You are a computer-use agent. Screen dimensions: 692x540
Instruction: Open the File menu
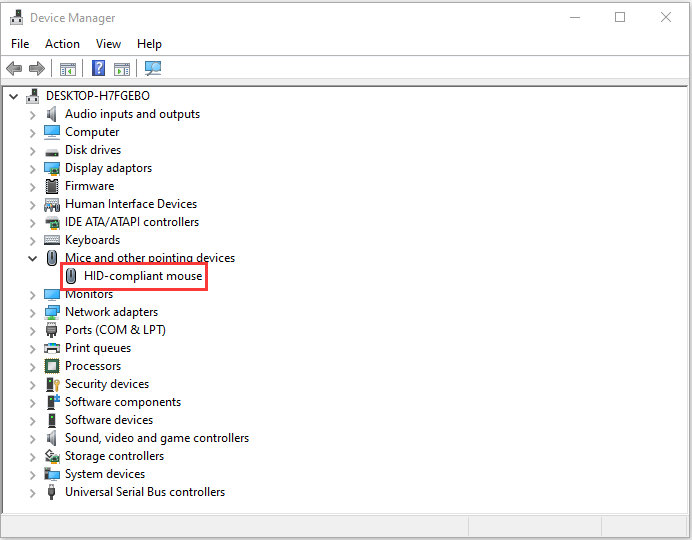click(x=20, y=44)
